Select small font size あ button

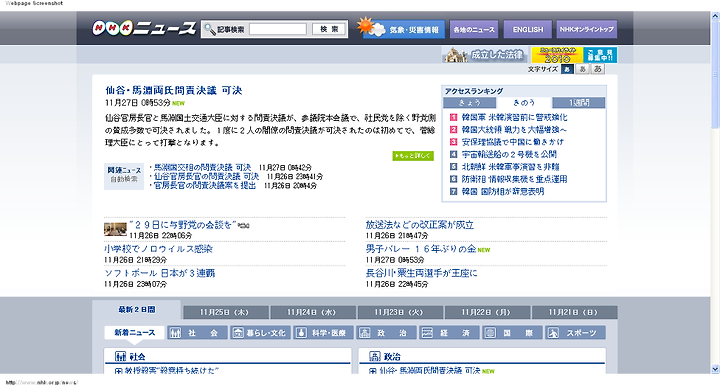[568, 69]
